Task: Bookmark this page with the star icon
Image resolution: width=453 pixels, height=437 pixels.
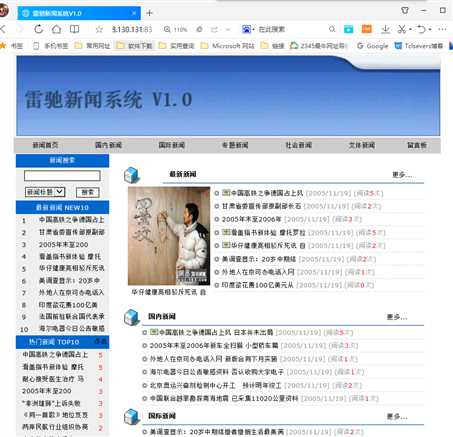Action: click(x=99, y=30)
